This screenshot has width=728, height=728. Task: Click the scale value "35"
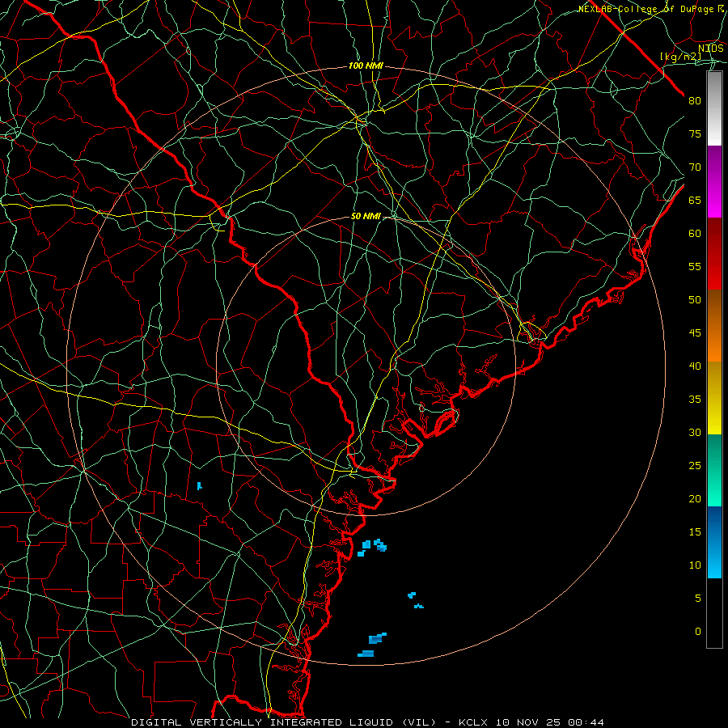pyautogui.click(x=695, y=400)
